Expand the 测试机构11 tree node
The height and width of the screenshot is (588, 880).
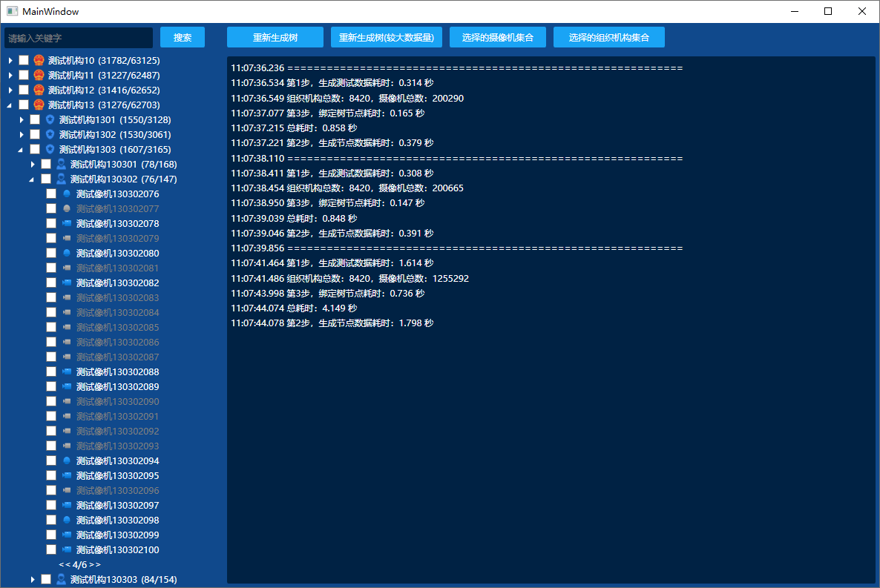pyautogui.click(x=10, y=75)
